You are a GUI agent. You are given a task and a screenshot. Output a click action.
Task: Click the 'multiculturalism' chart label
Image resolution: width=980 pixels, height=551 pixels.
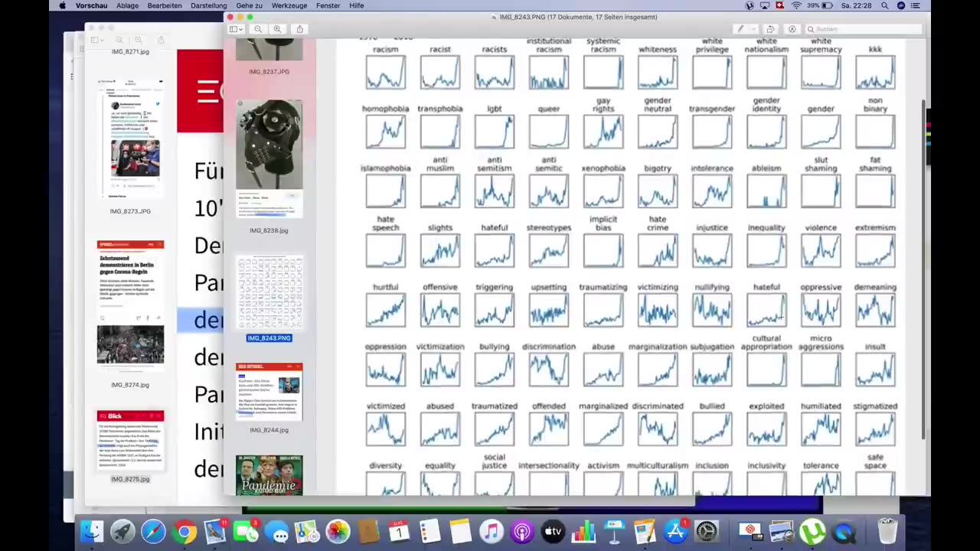coord(657,465)
